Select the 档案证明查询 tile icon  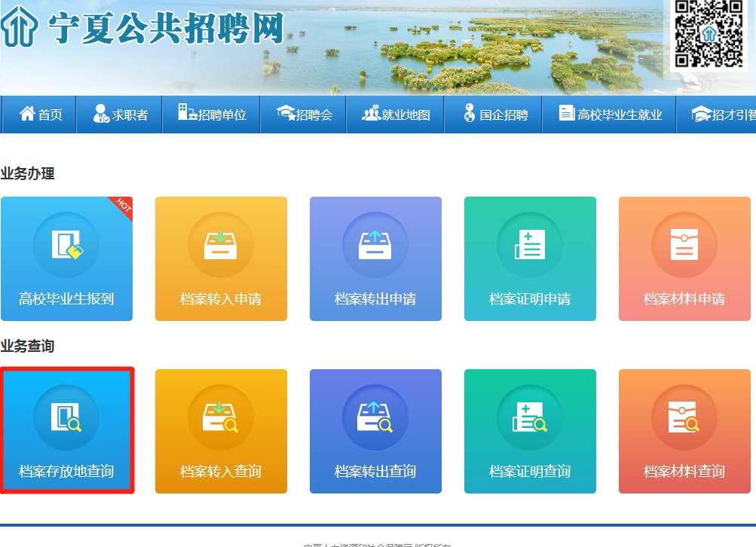pyautogui.click(x=530, y=417)
